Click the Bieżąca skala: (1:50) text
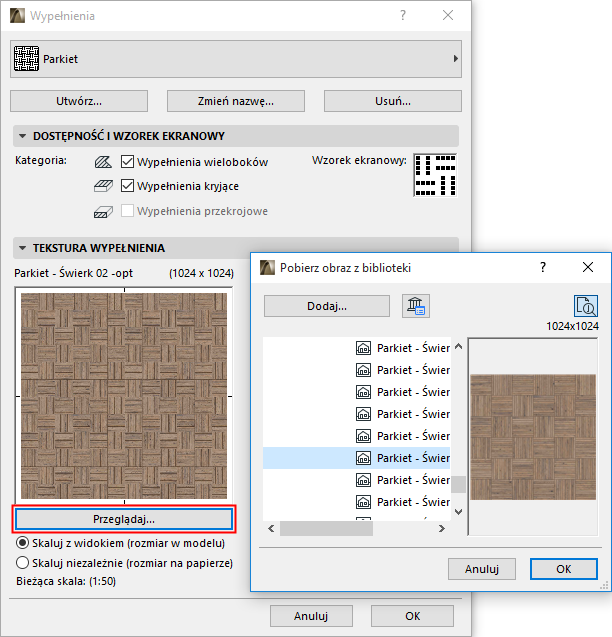The width and height of the screenshot is (612, 637). click(x=66, y=581)
